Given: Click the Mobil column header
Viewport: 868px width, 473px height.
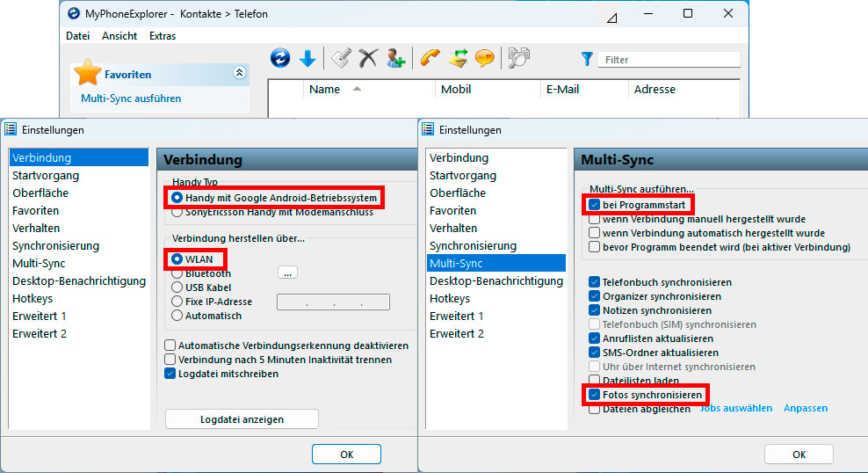Looking at the screenshot, I should 456,89.
